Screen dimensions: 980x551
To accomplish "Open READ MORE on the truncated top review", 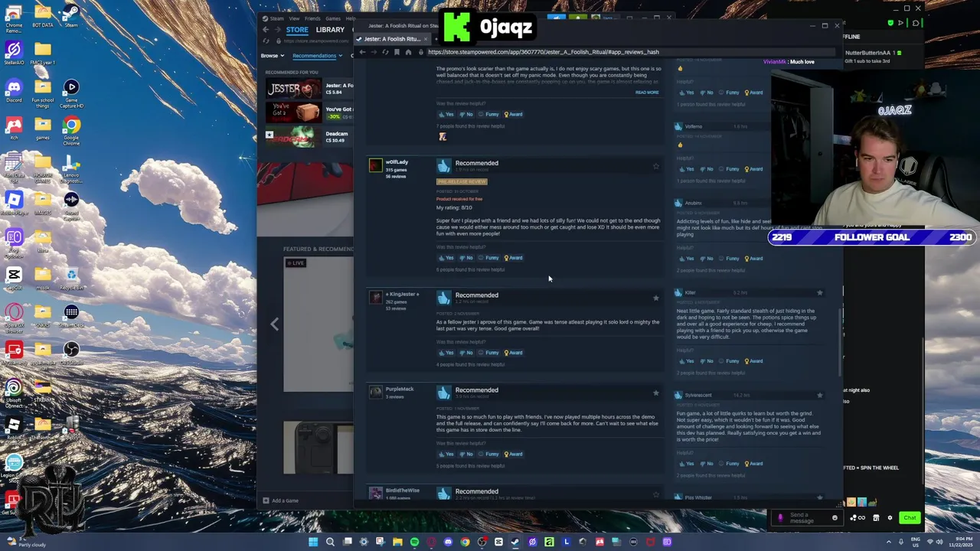I will [646, 93].
